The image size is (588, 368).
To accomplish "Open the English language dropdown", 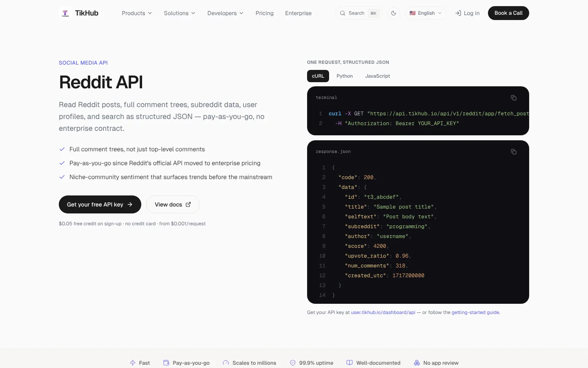I will [x=426, y=13].
